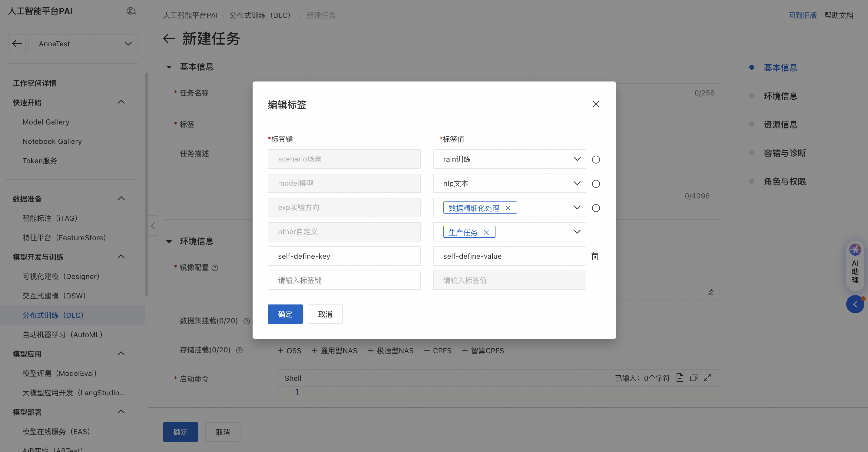Click 取消 in the edit tag dialog
The width and height of the screenshot is (868, 452).
pyautogui.click(x=325, y=314)
